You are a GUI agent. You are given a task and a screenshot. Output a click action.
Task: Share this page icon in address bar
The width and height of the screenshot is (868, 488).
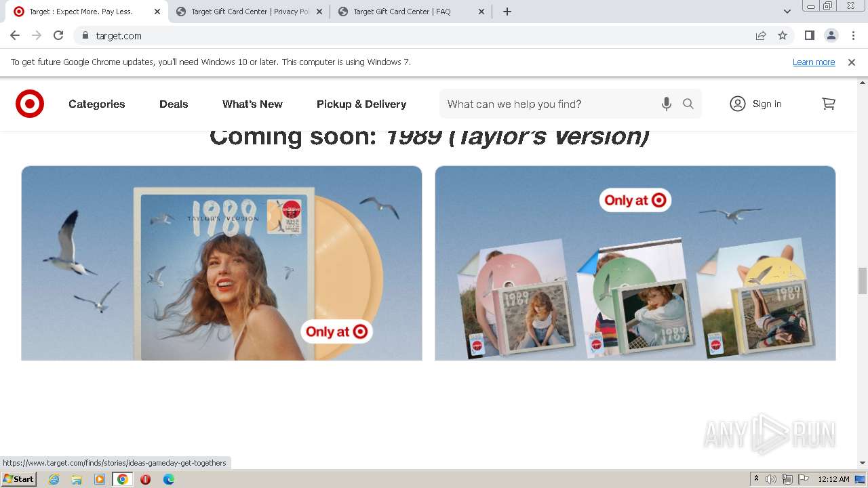pyautogui.click(x=761, y=35)
